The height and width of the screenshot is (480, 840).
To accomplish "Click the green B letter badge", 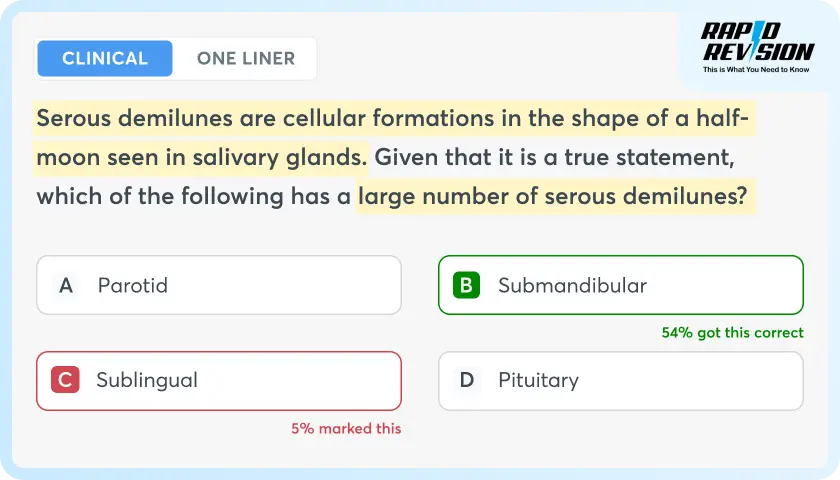I will [x=466, y=285].
